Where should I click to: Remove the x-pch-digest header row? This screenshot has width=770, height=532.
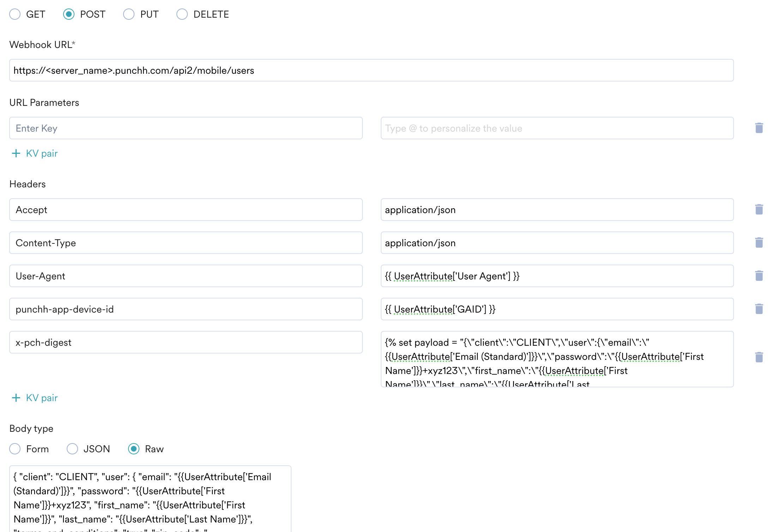(x=759, y=357)
